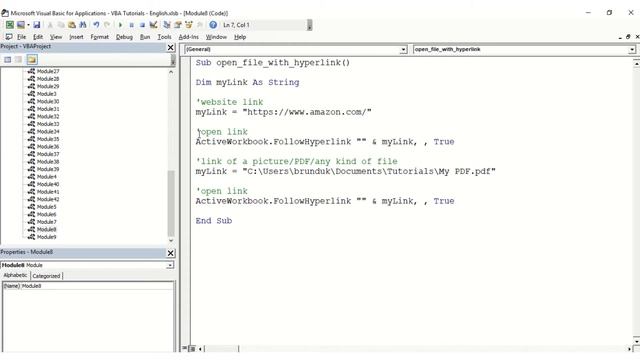Screen dimensions: 640x360
Task: Click the code window horizontal scrollbar thumb
Action: click(x=222, y=349)
